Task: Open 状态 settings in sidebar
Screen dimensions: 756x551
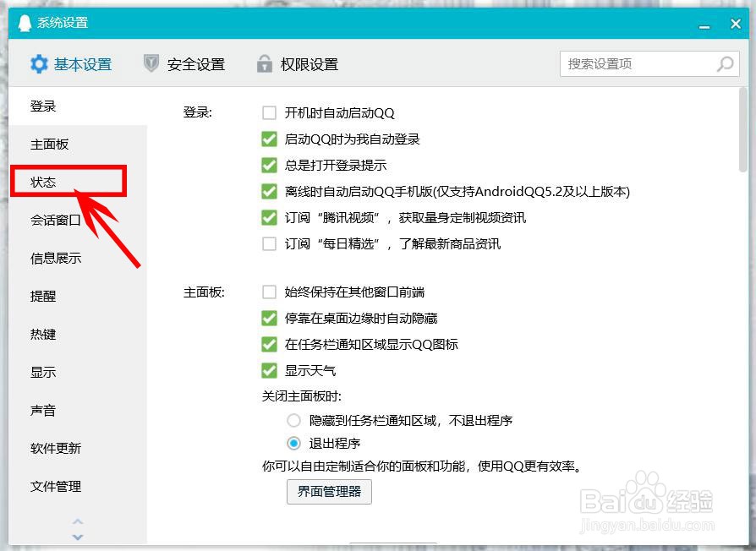Action: [x=78, y=182]
